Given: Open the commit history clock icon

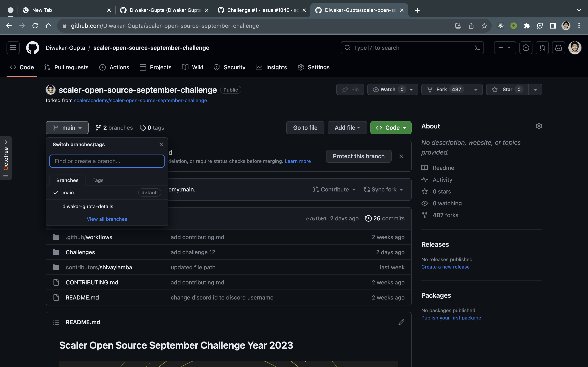Looking at the screenshot, I should pos(368,218).
